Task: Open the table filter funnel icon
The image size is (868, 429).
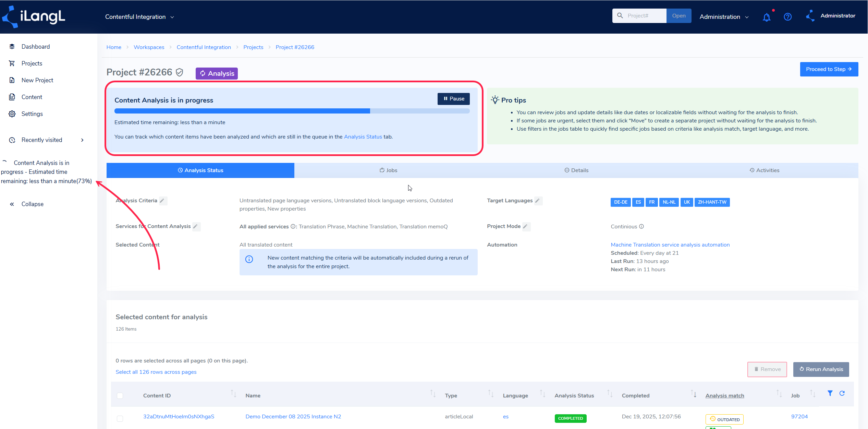Action: click(x=830, y=393)
